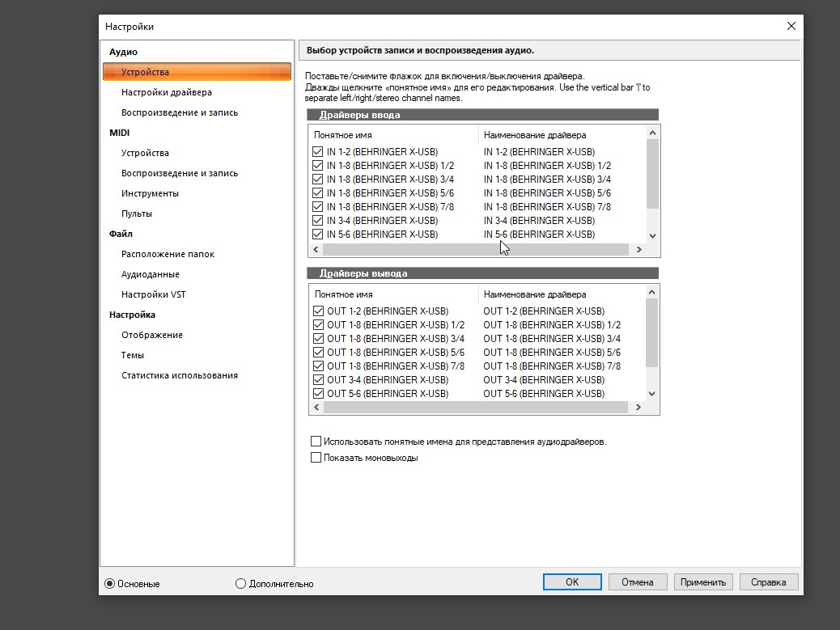Uncheck IN 3-4 (BEHRINGER X-USB) input driver
The height and width of the screenshot is (630, 840).
coord(318,221)
